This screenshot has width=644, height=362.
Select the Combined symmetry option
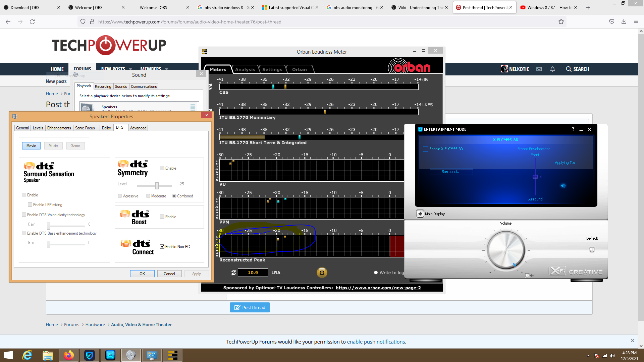coord(174,196)
